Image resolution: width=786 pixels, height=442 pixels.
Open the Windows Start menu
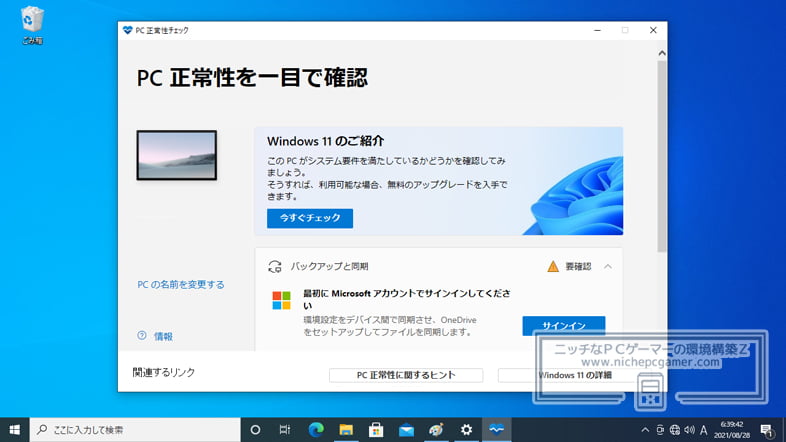click(15, 429)
